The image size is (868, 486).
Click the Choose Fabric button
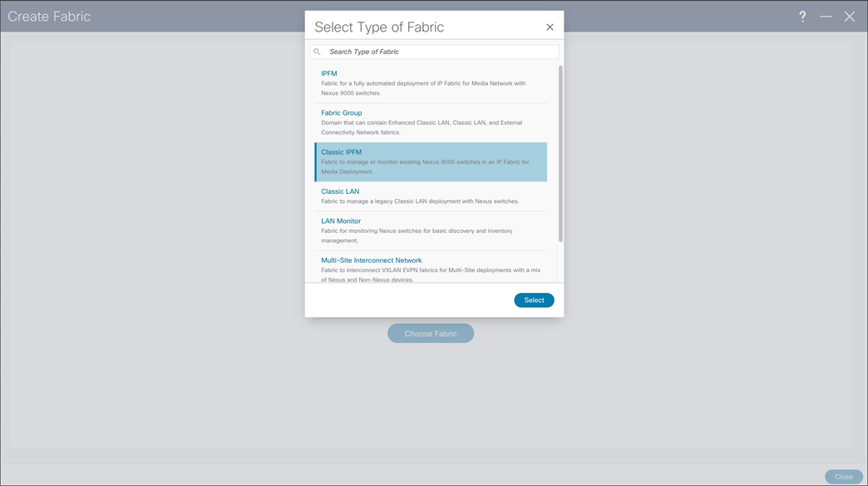[x=431, y=334]
